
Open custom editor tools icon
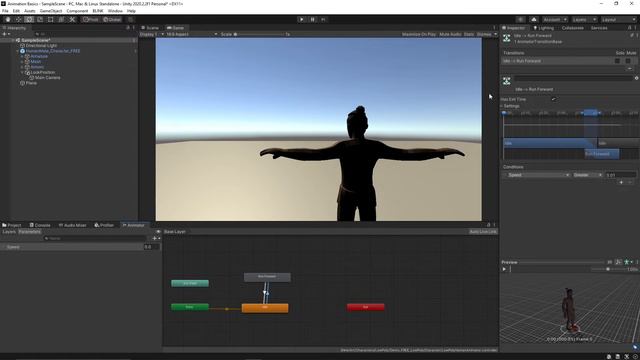[72, 19]
